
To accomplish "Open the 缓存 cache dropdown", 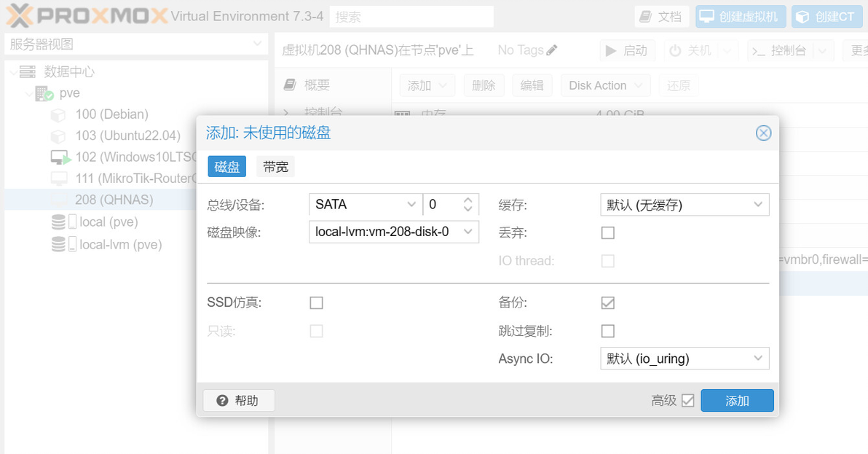I will tap(758, 205).
